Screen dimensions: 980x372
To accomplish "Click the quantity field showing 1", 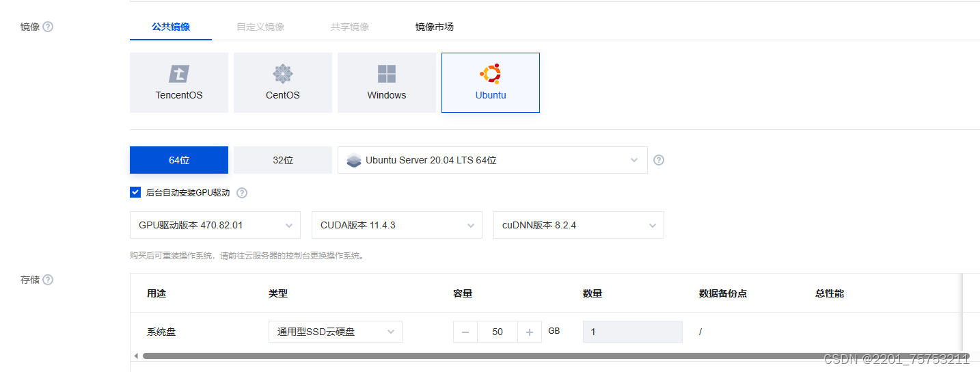I will 633,332.
